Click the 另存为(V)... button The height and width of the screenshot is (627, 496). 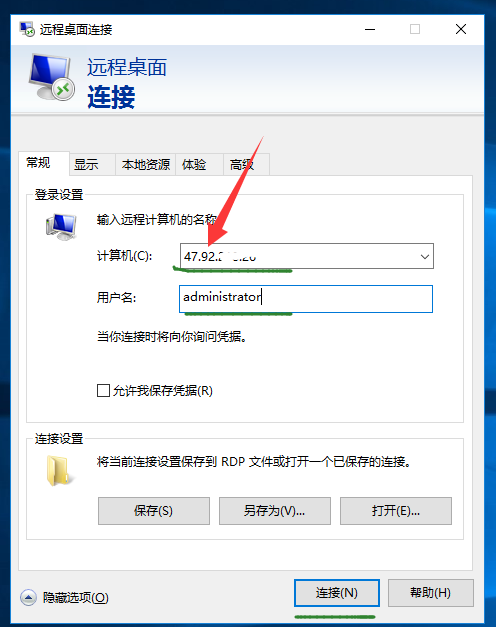275,511
